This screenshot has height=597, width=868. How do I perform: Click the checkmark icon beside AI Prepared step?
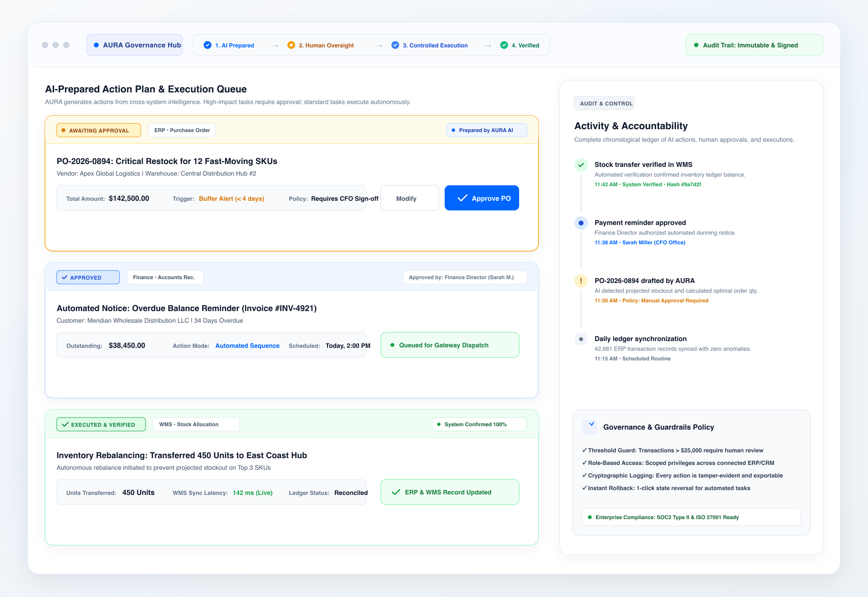pyautogui.click(x=208, y=45)
